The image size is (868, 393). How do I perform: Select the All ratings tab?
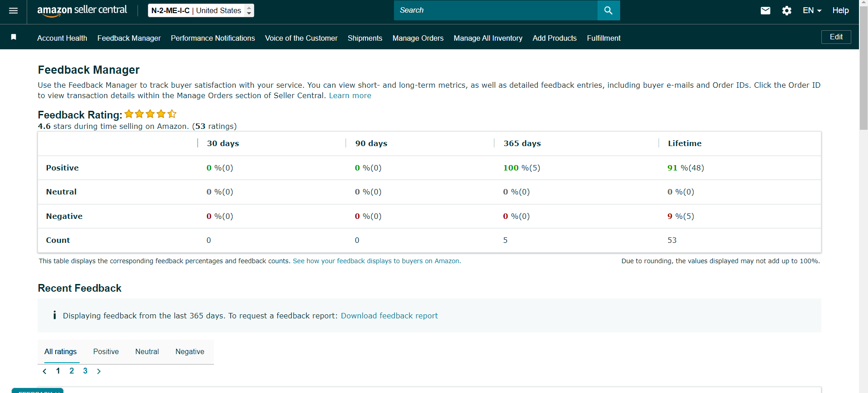click(60, 351)
